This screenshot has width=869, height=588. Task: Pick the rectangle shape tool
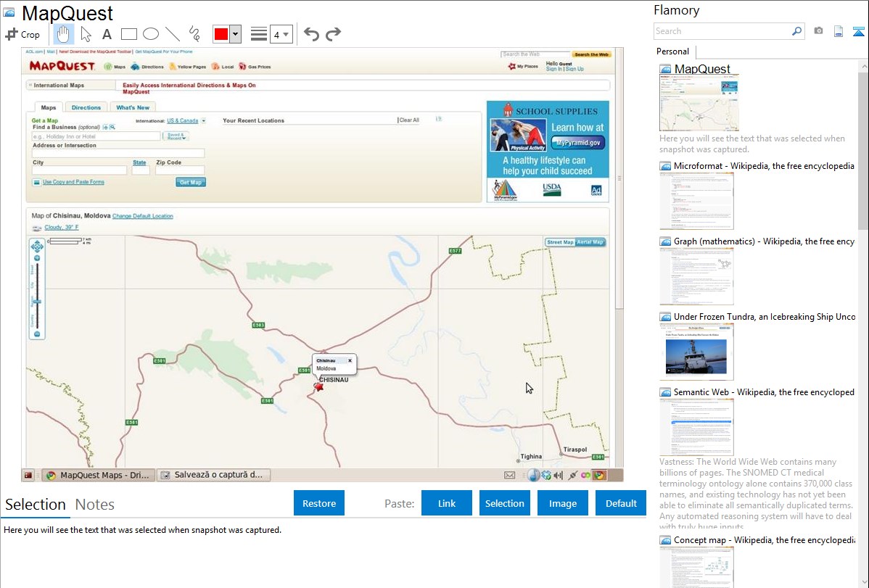tap(129, 34)
